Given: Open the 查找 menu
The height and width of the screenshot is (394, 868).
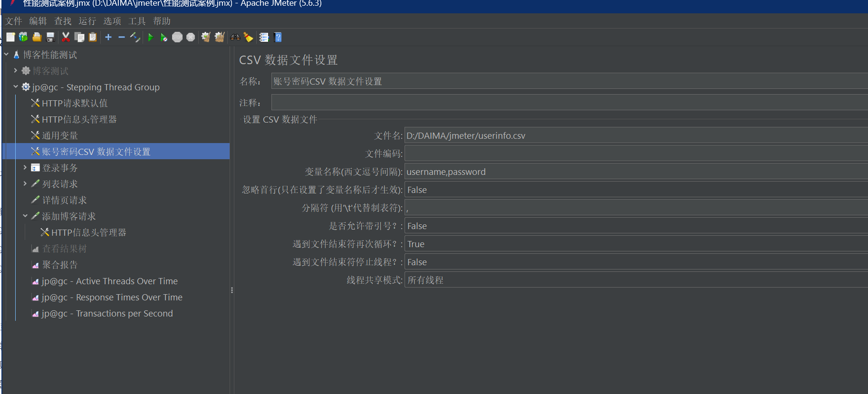Looking at the screenshot, I should 63,21.
